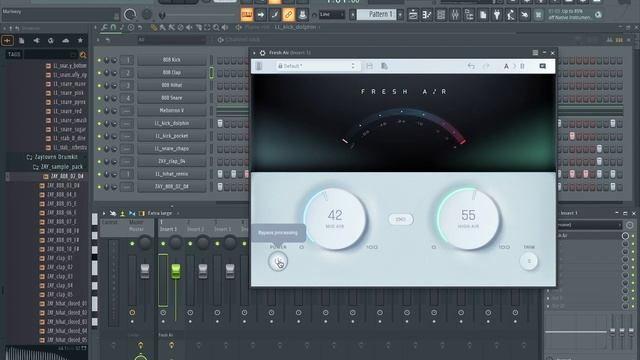Click the right-arrow toolbar icon
The height and width of the screenshot is (360, 640).
[x=260, y=15]
